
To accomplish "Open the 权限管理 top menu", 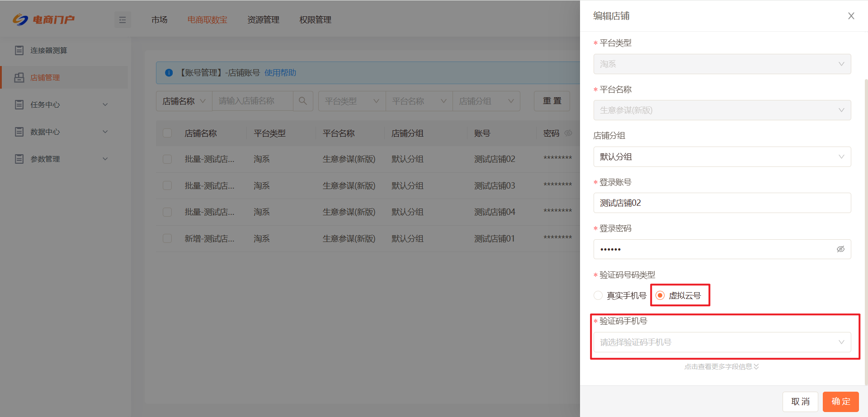I will 315,20.
